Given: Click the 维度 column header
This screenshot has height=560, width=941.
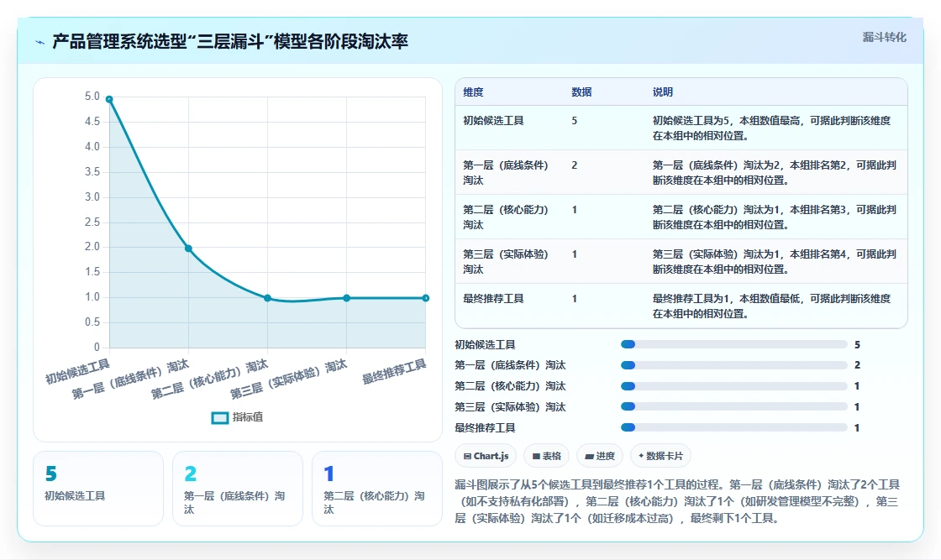Looking at the screenshot, I should coord(473,92).
